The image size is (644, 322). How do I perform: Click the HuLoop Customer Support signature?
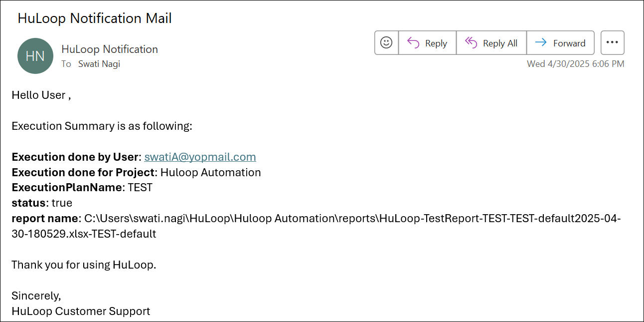(x=81, y=311)
